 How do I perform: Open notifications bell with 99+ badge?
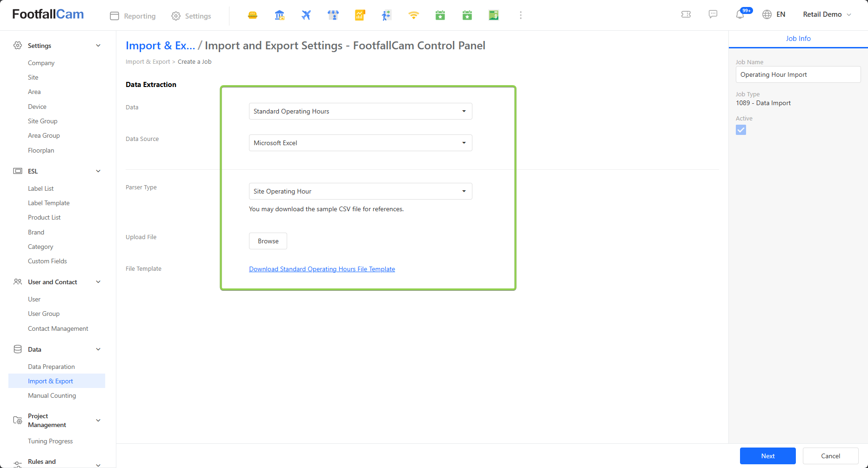pos(740,14)
